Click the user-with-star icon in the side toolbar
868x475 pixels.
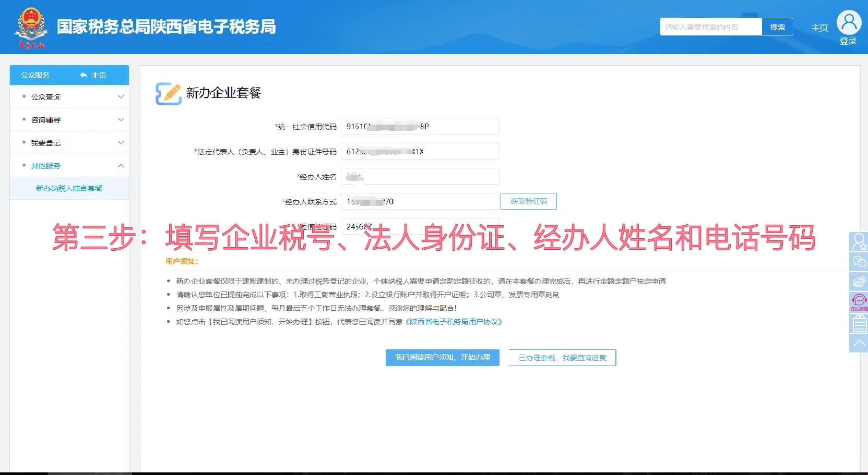[x=859, y=241]
